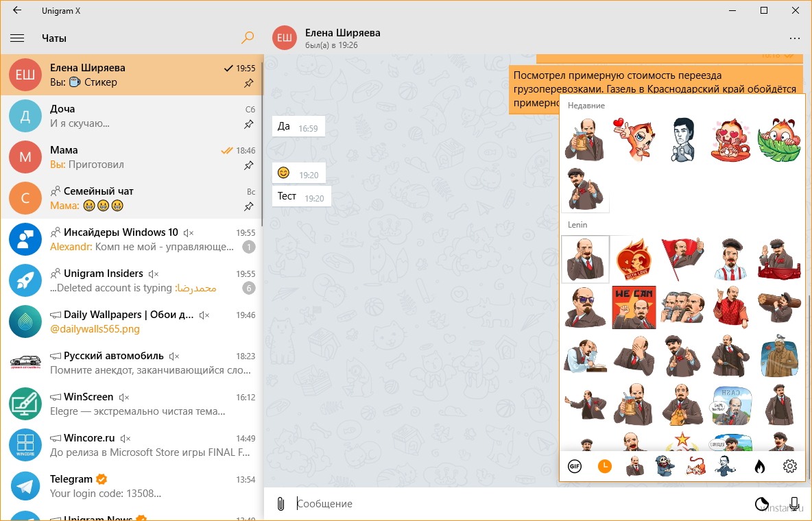812x521 pixels.
Task: Click the unread badge 1 on Инсайдеры Windows 10
Action: [x=249, y=247]
